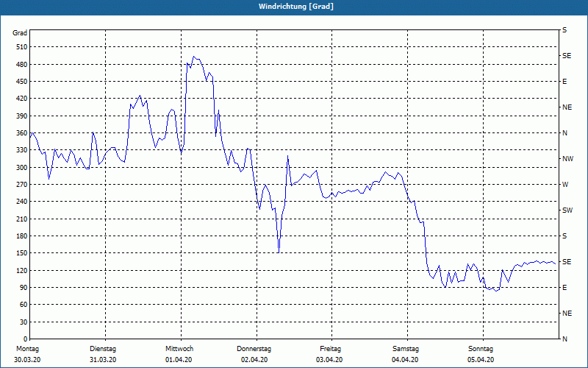The image size is (588, 368).
Task: Click the 300 y-axis tick label
Action: pos(22,168)
